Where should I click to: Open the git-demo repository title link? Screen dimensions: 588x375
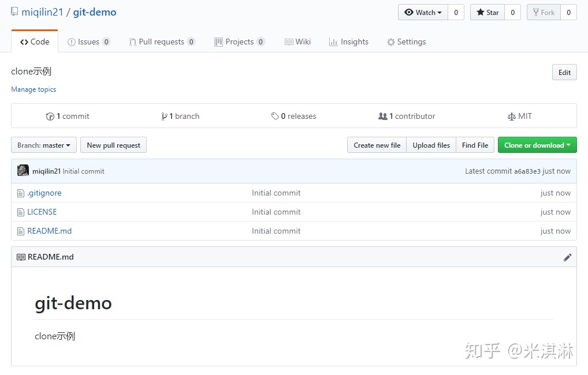point(95,12)
